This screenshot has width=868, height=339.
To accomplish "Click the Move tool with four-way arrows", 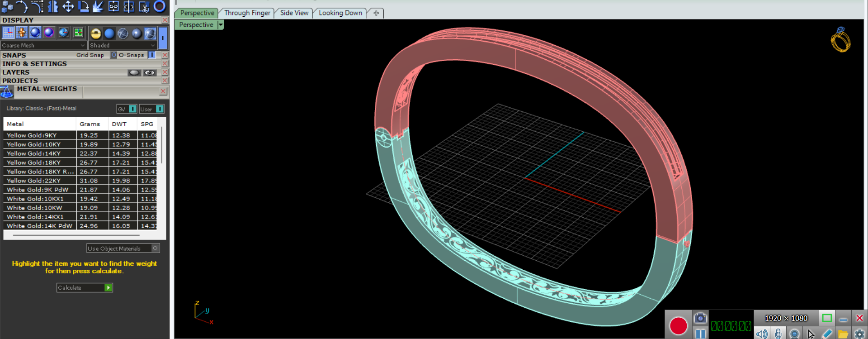I will 68,6.
